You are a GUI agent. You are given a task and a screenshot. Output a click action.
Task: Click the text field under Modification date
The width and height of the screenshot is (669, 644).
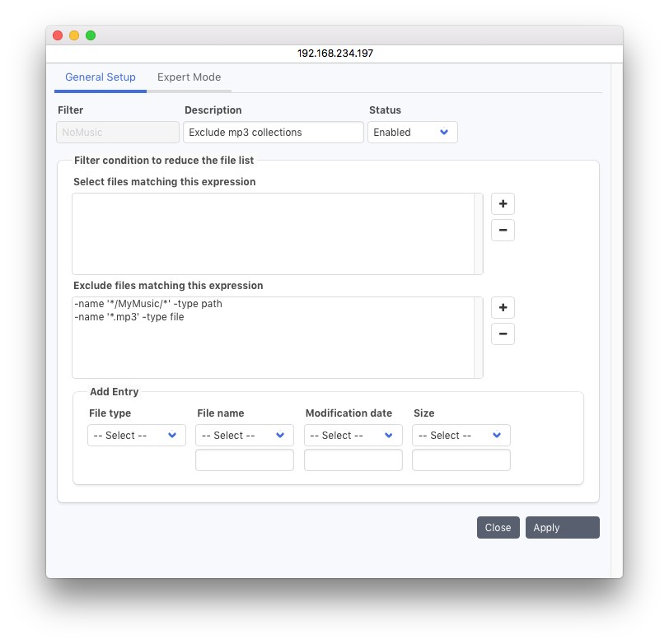[353, 460]
